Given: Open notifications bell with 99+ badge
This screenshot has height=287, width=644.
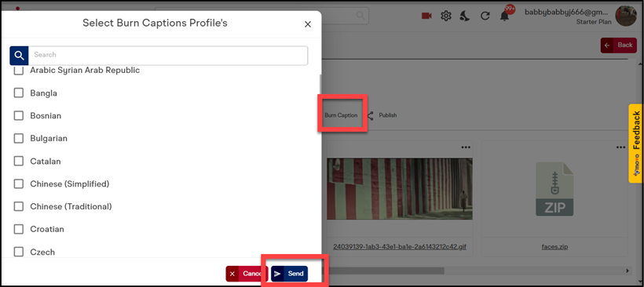Looking at the screenshot, I should pyautogui.click(x=504, y=16).
